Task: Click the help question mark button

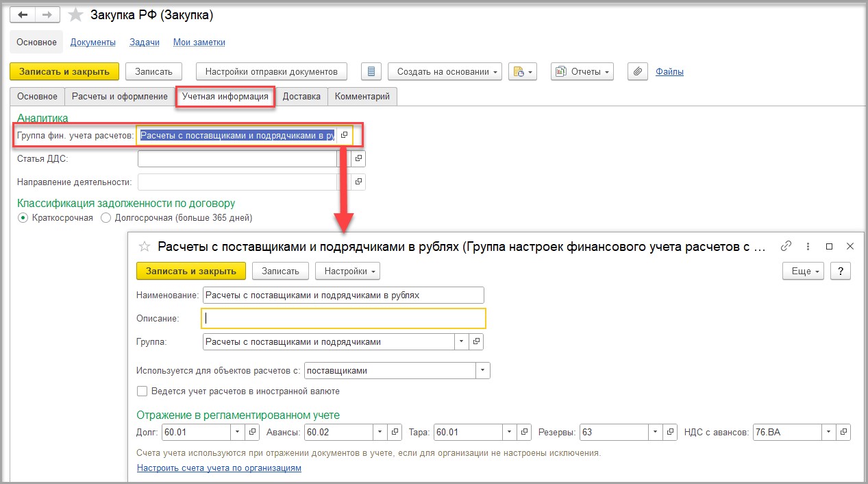Action: [841, 271]
